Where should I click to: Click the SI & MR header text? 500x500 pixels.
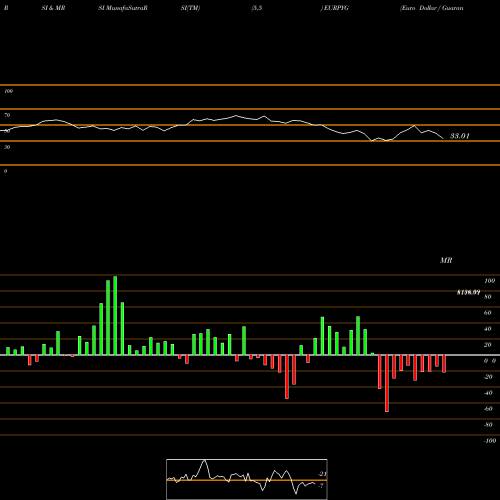click(53, 8)
